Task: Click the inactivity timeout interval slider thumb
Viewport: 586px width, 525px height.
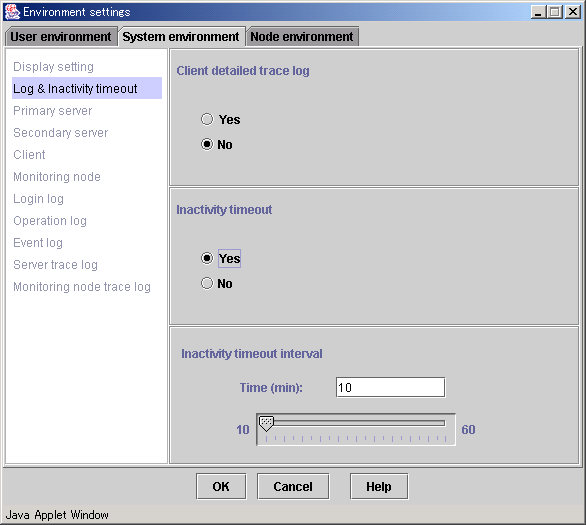Action: click(x=266, y=424)
